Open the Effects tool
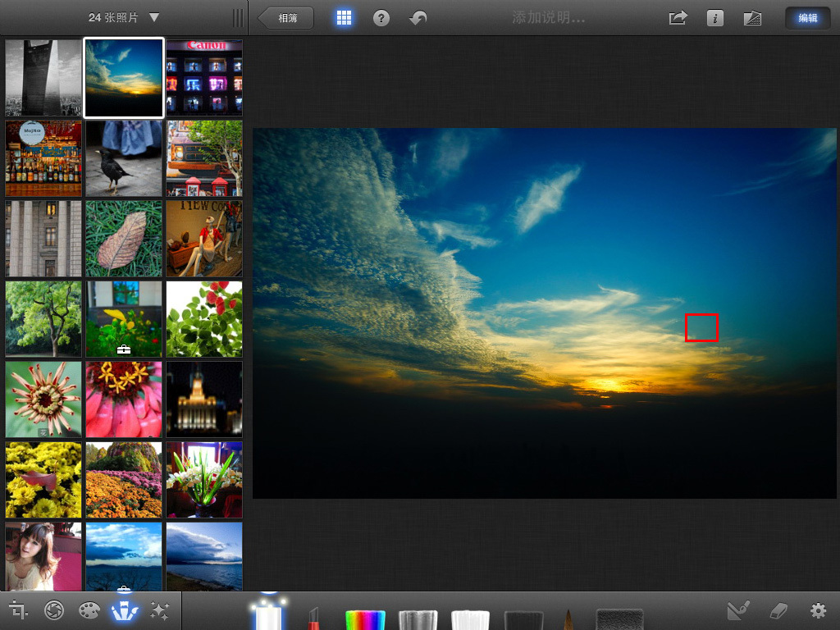840x630 pixels. click(x=159, y=610)
